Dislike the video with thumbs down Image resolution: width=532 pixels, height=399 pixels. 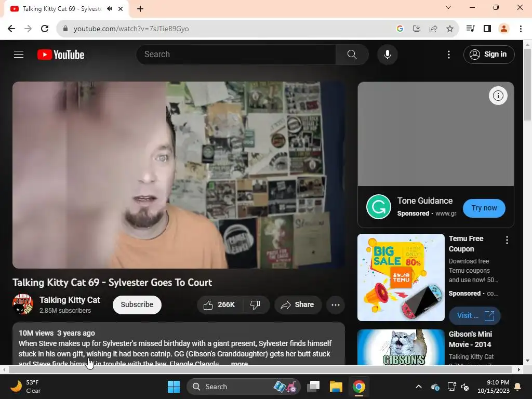256,304
